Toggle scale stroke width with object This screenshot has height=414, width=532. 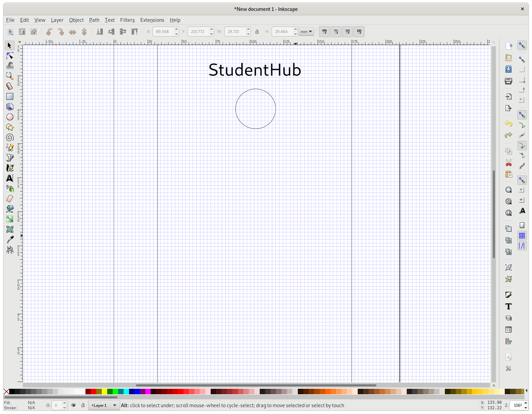tap(324, 32)
